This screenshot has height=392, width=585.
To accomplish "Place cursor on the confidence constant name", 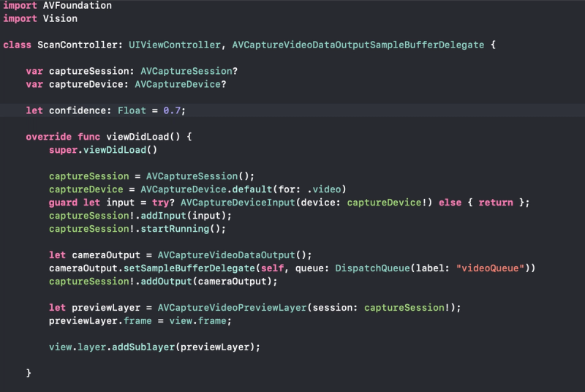I will [78, 110].
